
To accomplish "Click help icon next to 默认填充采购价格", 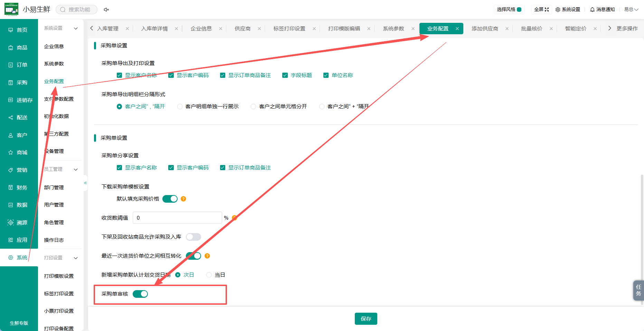I will [x=183, y=199].
